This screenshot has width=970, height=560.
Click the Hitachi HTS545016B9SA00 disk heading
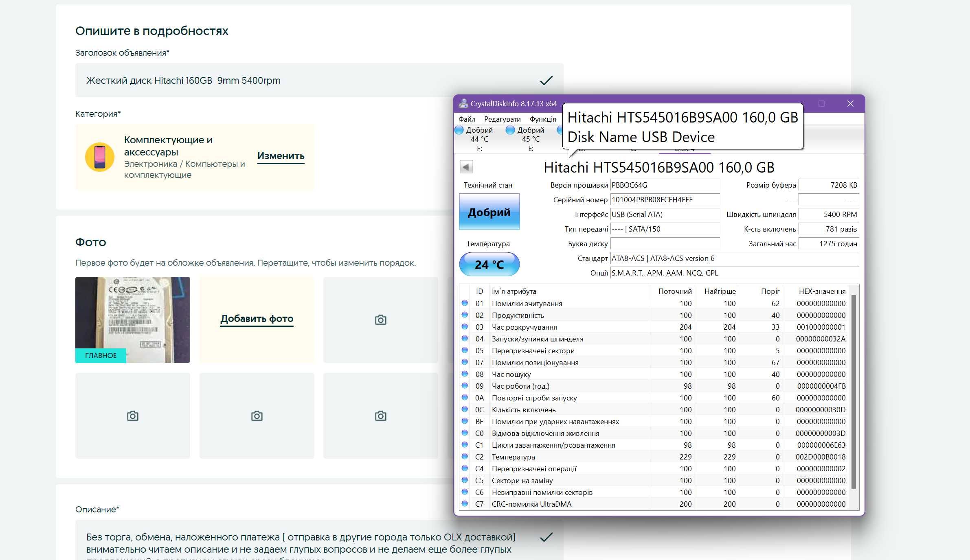tap(659, 167)
